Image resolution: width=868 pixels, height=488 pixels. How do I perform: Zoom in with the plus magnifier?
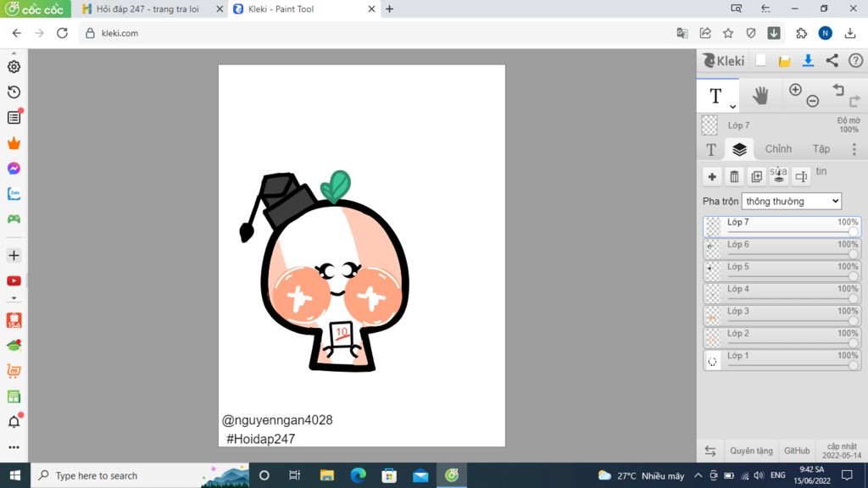(x=795, y=90)
